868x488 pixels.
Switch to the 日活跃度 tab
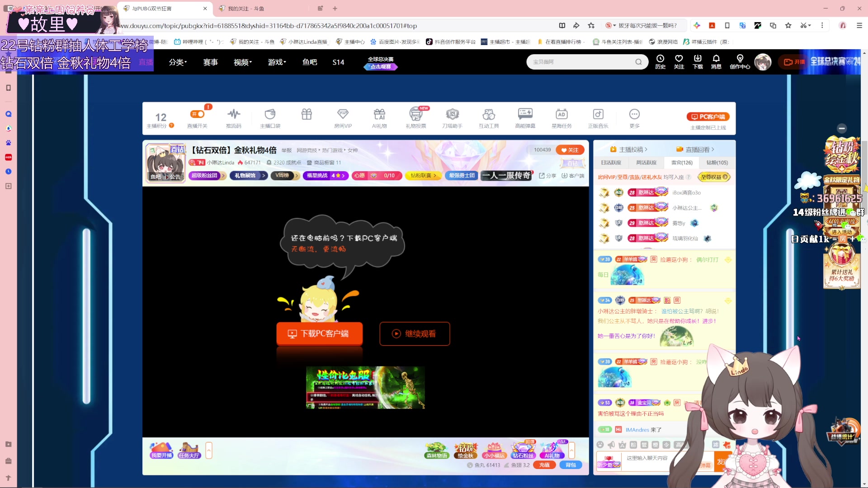pyautogui.click(x=611, y=163)
